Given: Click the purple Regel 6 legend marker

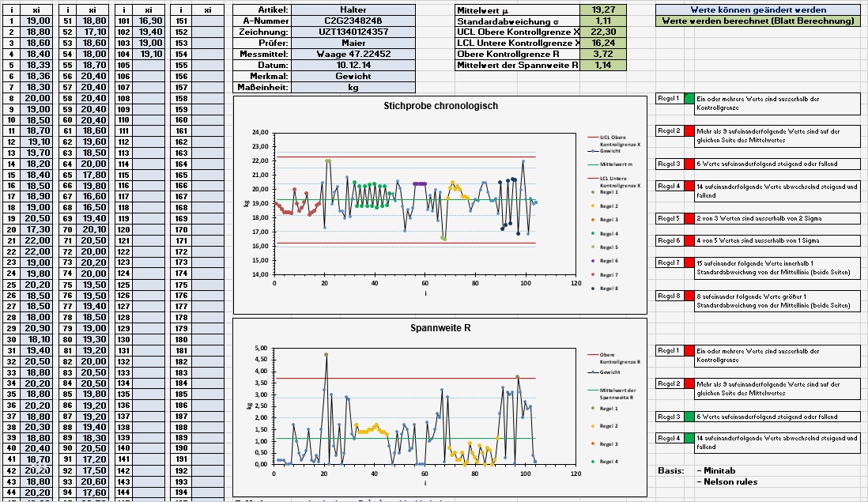Looking at the screenshot, I should tap(592, 261).
